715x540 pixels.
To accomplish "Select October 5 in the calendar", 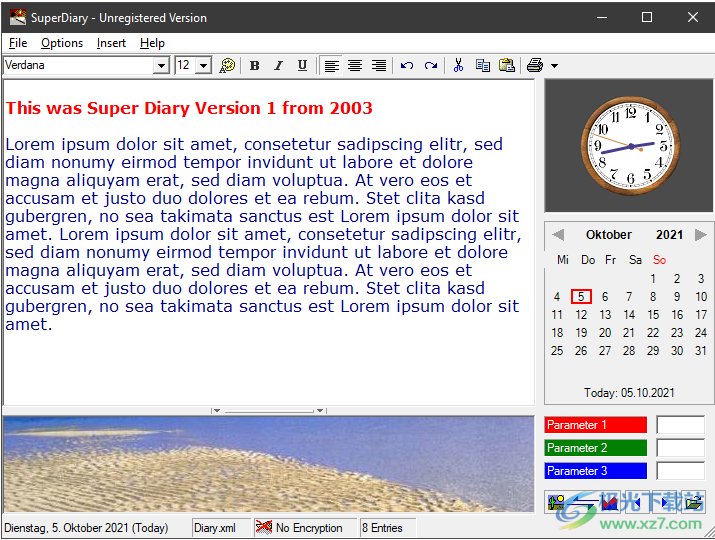I will pyautogui.click(x=581, y=297).
